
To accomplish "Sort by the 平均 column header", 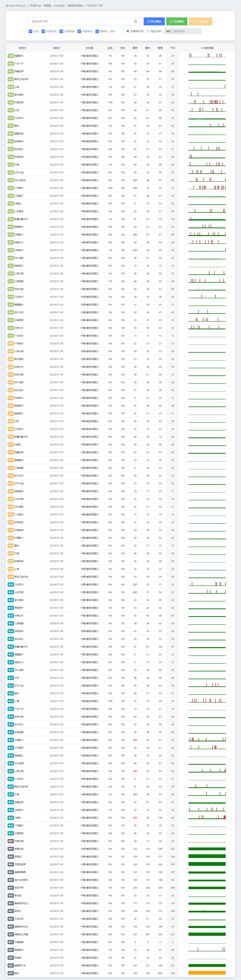I will pyautogui.click(x=172, y=48).
